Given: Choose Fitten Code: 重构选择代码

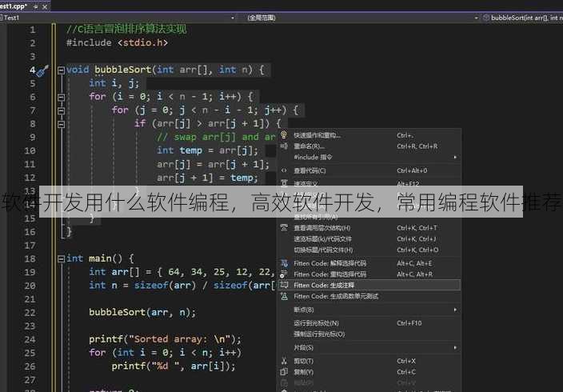Looking at the screenshot, I should click(369, 274).
